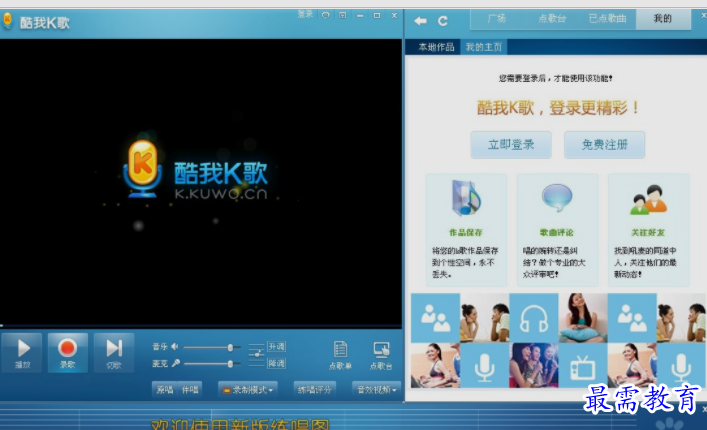Lower pitch with the 降调 button

pyautogui.click(x=276, y=363)
